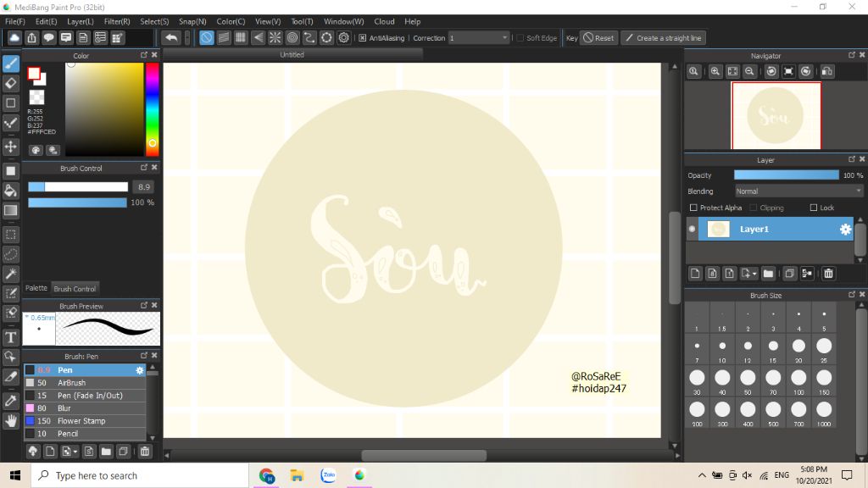Expand add-layer dropdown arrow in Layer panel

[754, 274]
